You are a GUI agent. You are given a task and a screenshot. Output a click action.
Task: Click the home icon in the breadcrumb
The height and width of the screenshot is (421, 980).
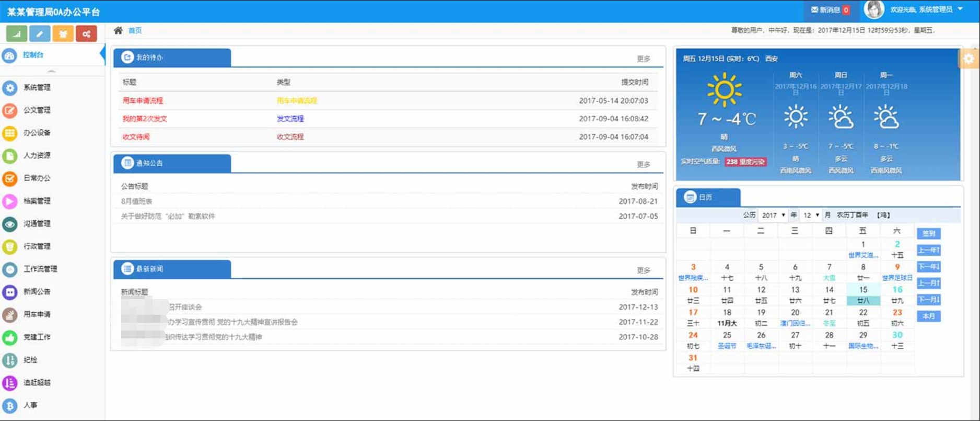[x=119, y=30]
